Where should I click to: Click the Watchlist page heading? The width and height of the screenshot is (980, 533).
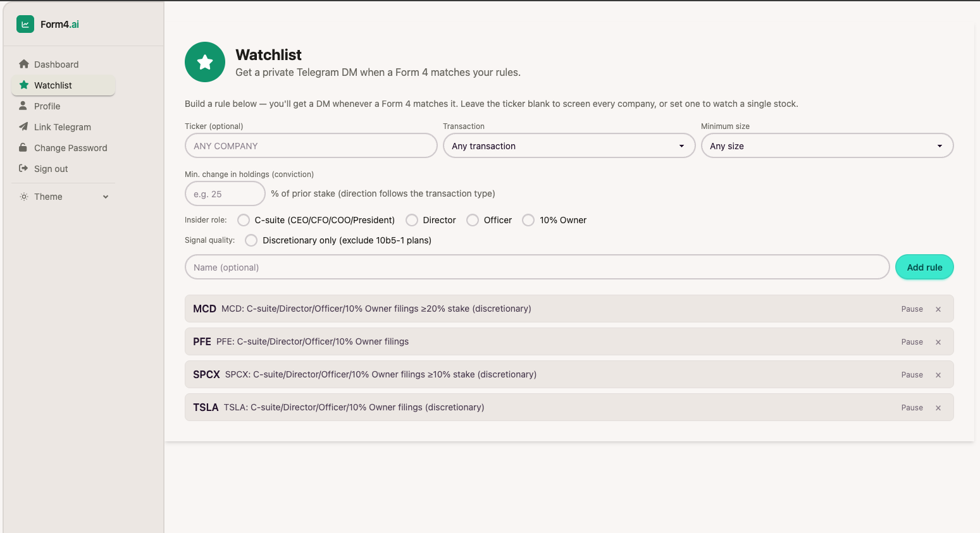(268, 55)
